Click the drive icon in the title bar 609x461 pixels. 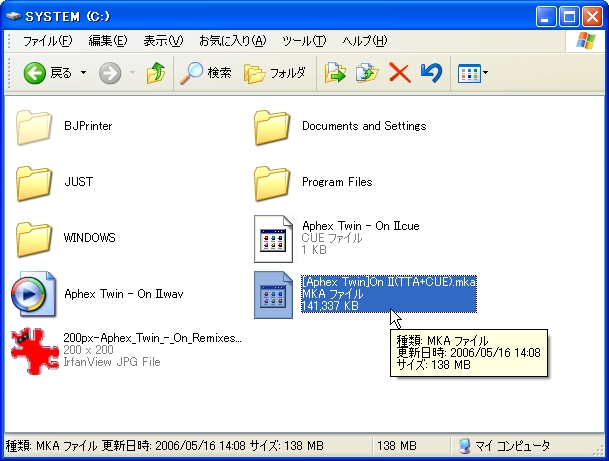tap(13, 16)
